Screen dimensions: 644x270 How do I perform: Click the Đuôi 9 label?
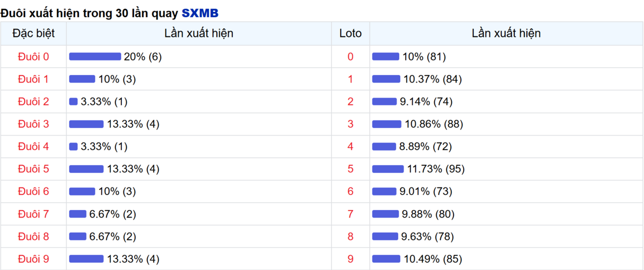[33, 259]
